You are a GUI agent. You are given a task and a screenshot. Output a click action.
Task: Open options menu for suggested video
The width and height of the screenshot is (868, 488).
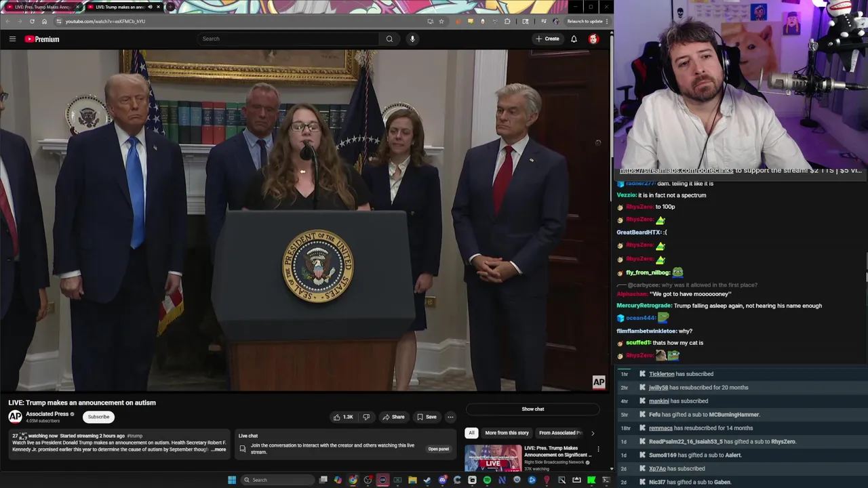pyautogui.click(x=598, y=449)
